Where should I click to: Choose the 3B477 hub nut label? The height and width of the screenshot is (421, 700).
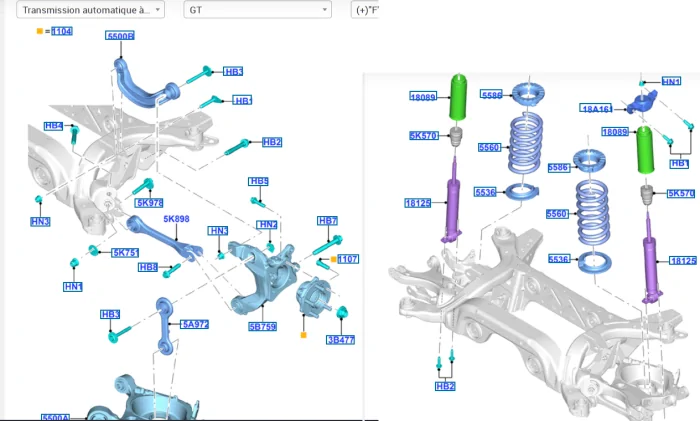point(341,340)
